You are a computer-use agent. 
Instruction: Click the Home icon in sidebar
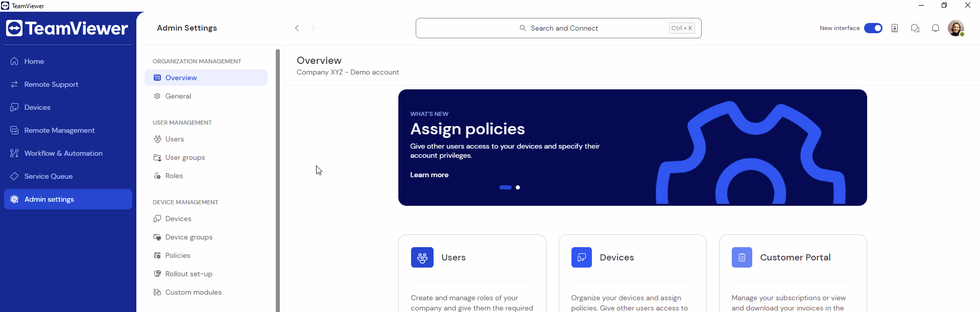[x=14, y=61]
